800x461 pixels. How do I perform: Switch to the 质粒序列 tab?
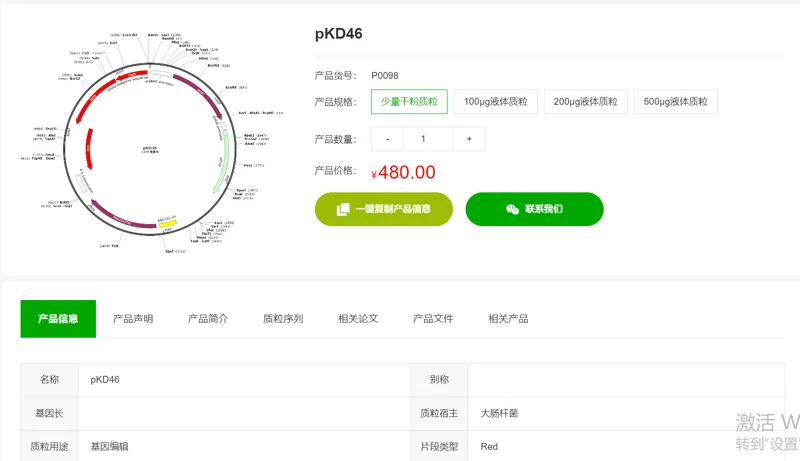click(x=283, y=319)
